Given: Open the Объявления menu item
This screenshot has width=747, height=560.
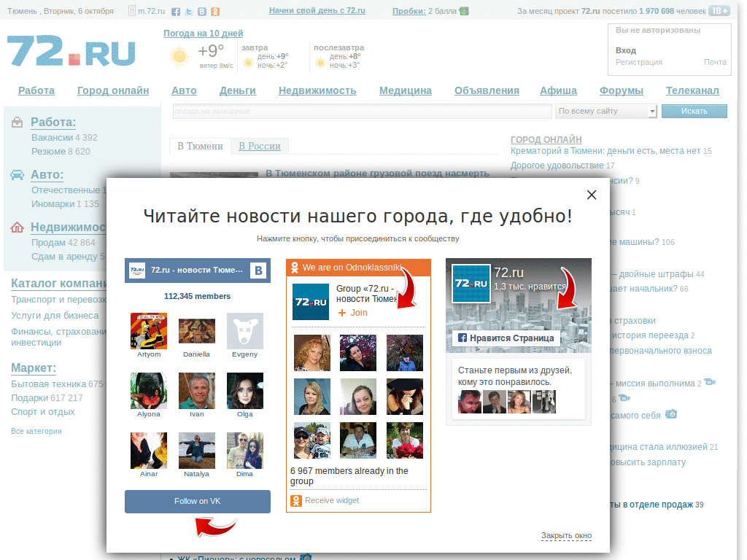Looking at the screenshot, I should 487,90.
